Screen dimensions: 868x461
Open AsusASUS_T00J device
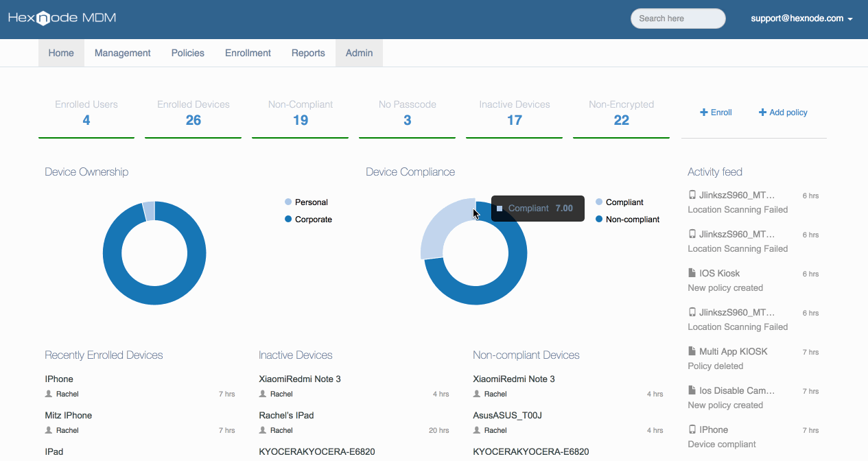coord(507,415)
